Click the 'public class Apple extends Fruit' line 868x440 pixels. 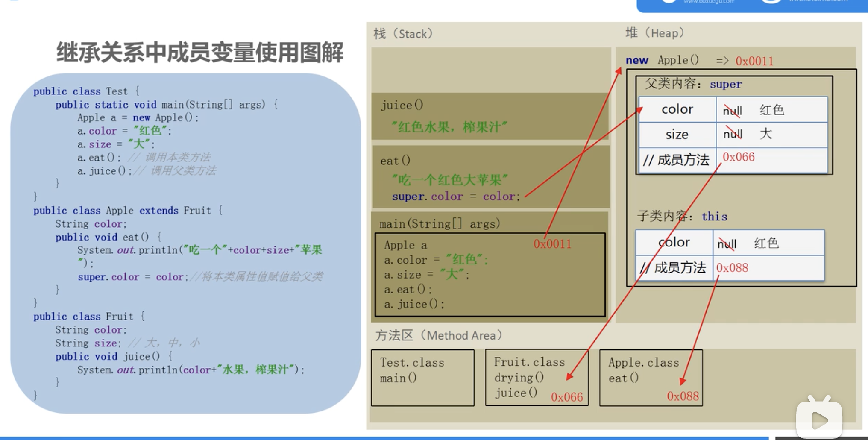coord(128,210)
